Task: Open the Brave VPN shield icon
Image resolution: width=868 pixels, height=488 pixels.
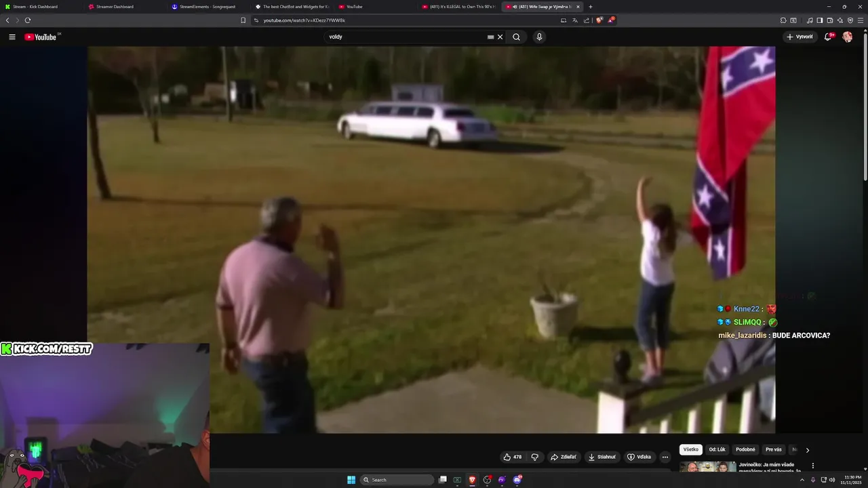Action: (x=850, y=20)
